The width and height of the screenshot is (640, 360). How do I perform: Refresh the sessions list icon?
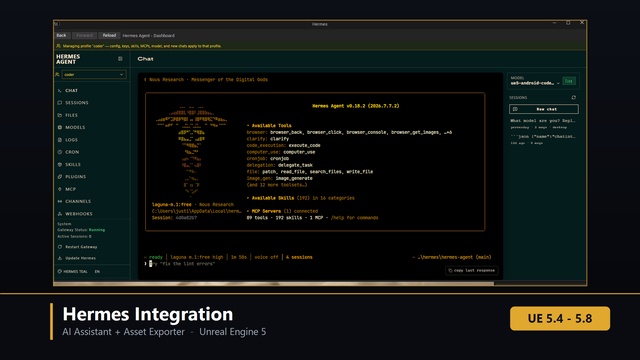coord(573,98)
